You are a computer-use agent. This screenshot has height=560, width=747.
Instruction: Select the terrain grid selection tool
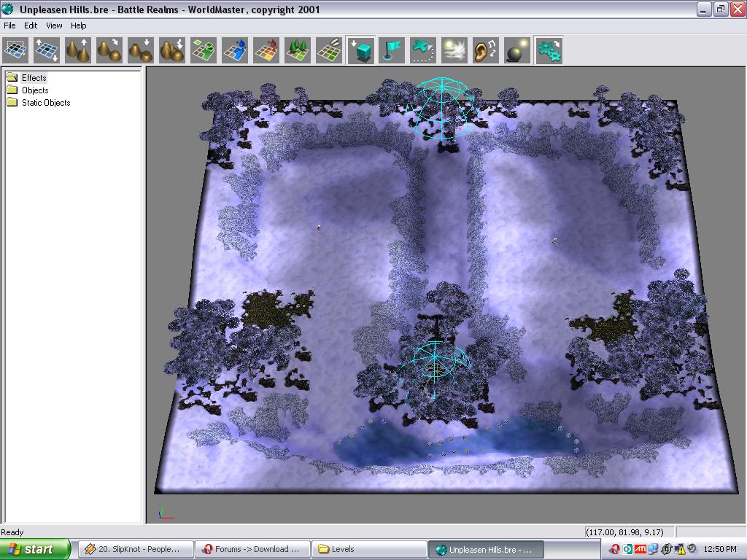click(16, 51)
